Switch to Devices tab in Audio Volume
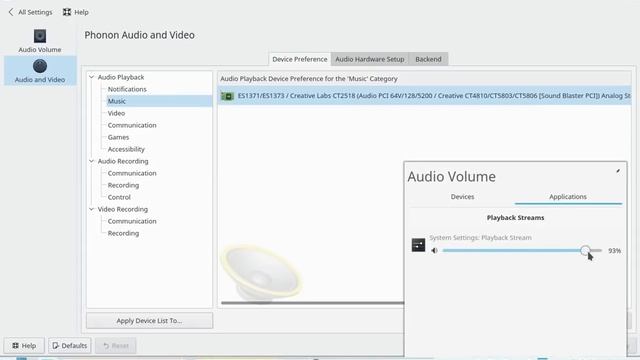This screenshot has height=360, width=640. tap(462, 197)
